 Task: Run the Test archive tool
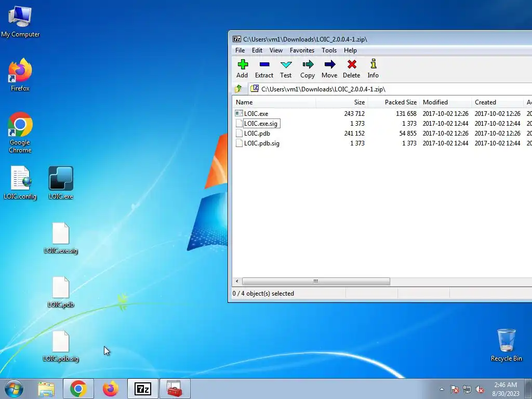(286, 69)
